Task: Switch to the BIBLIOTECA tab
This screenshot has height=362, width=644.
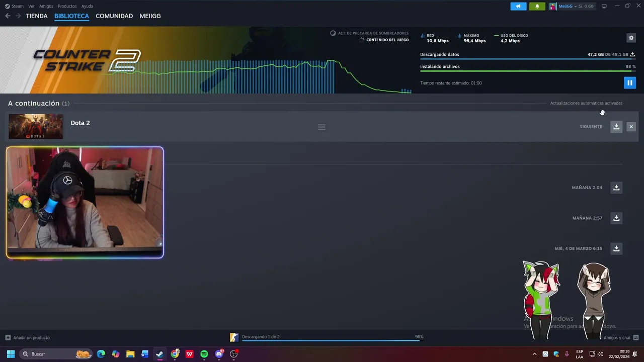Action: pos(71,16)
